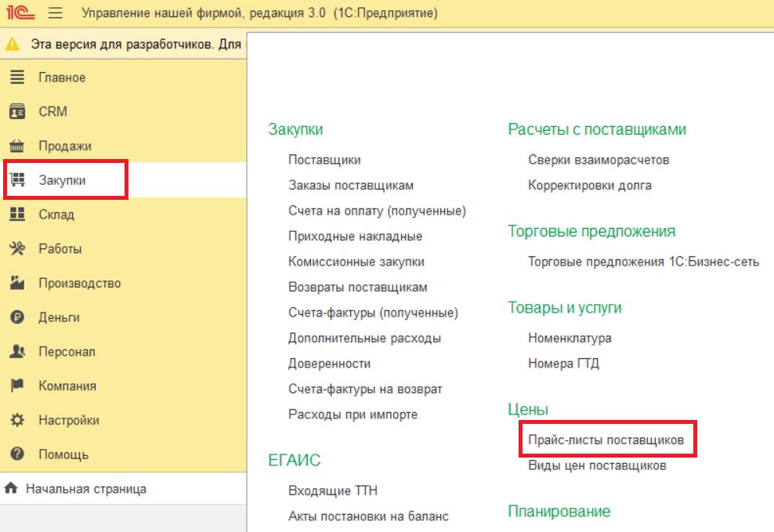
Task: Click the Планирование group heading
Action: (559, 512)
